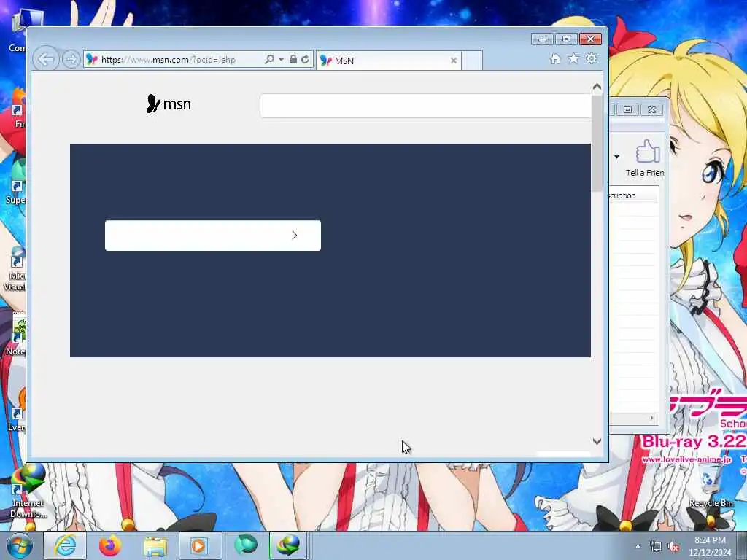Click the Description column header in back window
Image resolution: width=747 pixels, height=560 pixels.
click(634, 195)
